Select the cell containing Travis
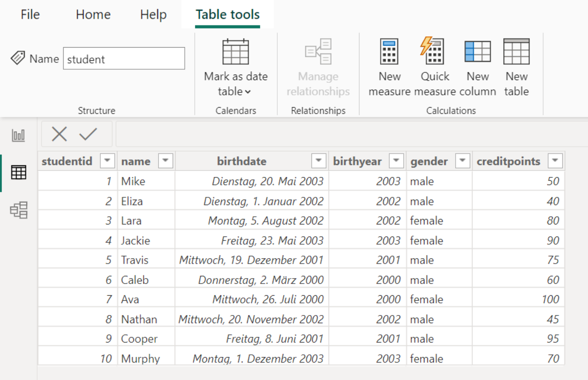 click(135, 260)
